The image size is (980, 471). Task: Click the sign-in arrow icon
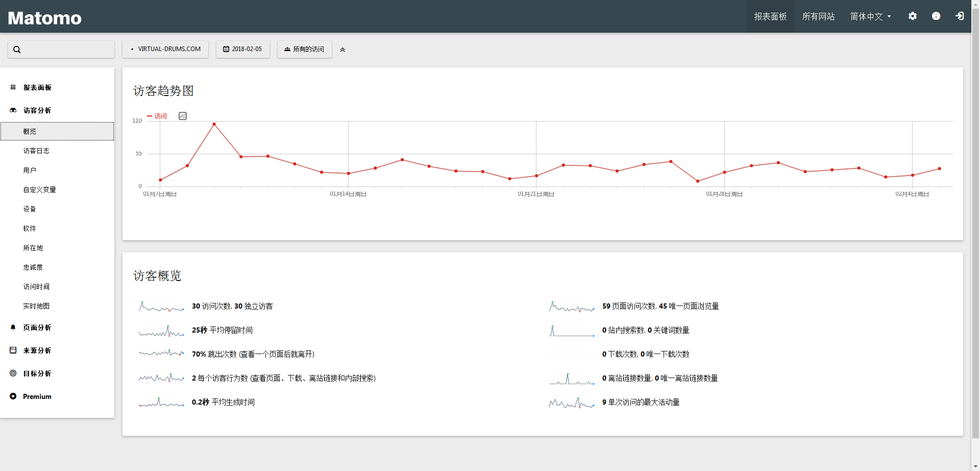point(959,16)
